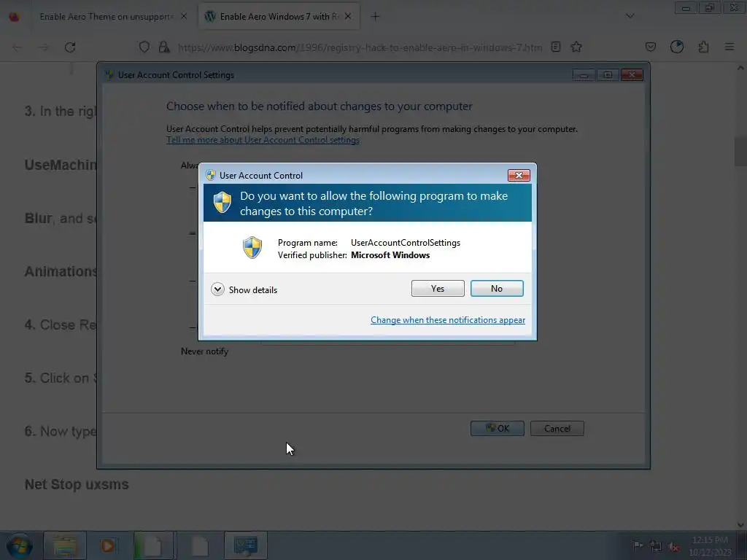Reload the current page
The height and width of the screenshot is (560, 747).
pyautogui.click(x=70, y=47)
